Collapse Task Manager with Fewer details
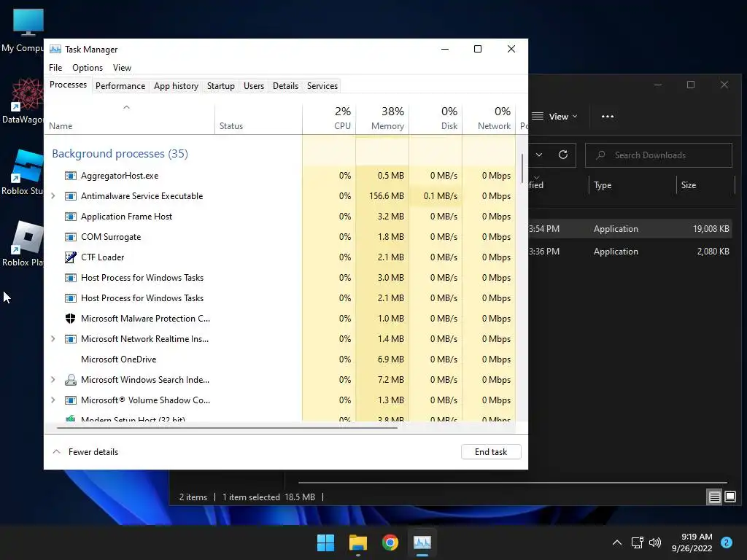 click(x=85, y=452)
